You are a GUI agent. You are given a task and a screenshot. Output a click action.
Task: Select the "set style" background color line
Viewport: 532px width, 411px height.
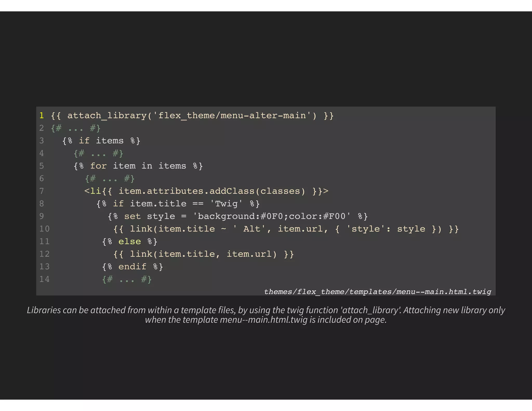tap(238, 216)
